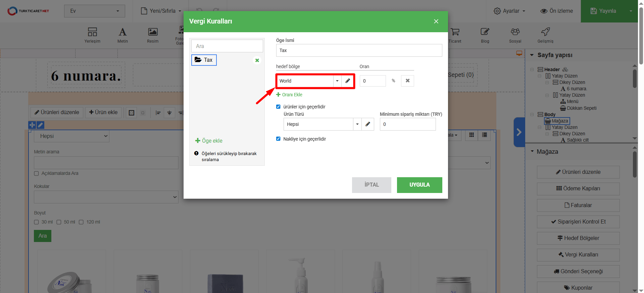Viewport: 644px width, 293px height.
Task: Click 'Oranı Ekle' add rate link
Action: pyautogui.click(x=289, y=95)
